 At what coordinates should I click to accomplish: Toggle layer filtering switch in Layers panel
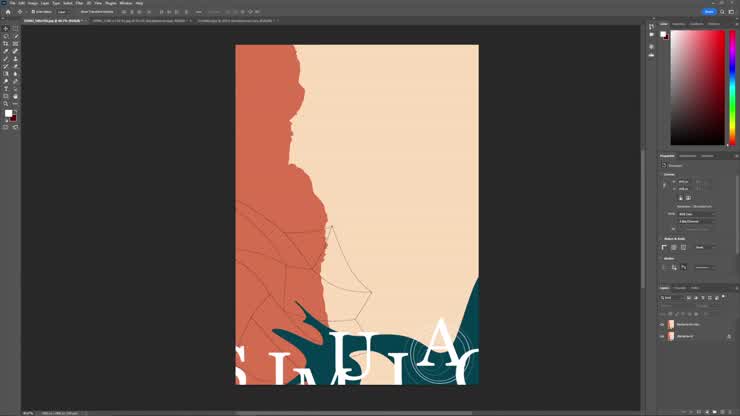pos(724,297)
